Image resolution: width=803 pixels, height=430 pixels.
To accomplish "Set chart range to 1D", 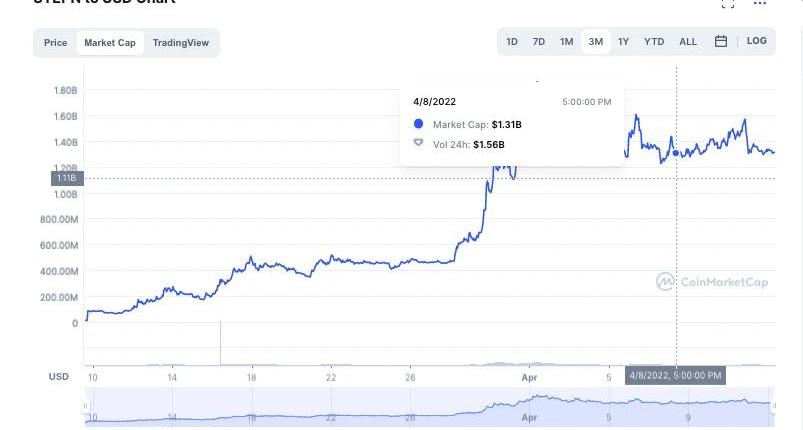I will [x=512, y=42].
